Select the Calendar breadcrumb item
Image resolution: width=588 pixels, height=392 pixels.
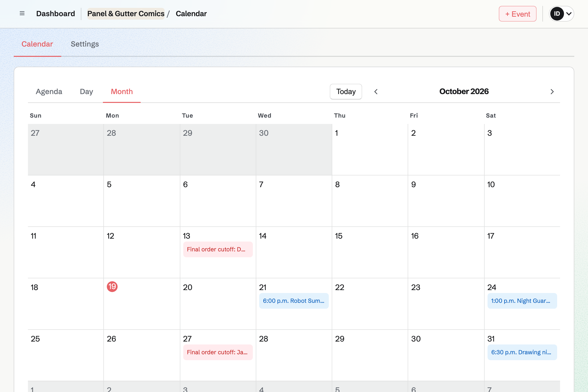pyautogui.click(x=191, y=13)
